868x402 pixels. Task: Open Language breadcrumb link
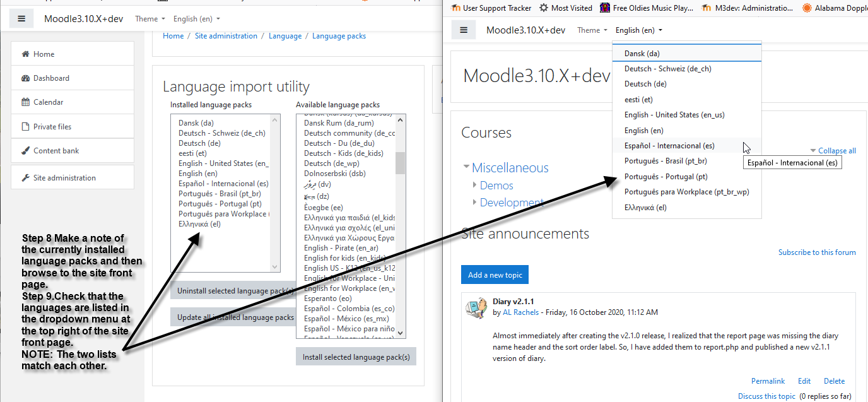click(x=285, y=36)
